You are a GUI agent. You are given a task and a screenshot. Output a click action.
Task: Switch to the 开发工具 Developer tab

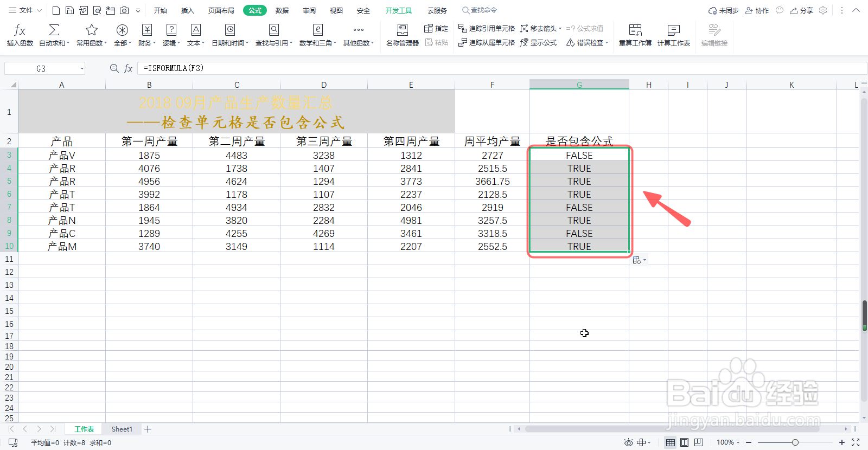399,10
